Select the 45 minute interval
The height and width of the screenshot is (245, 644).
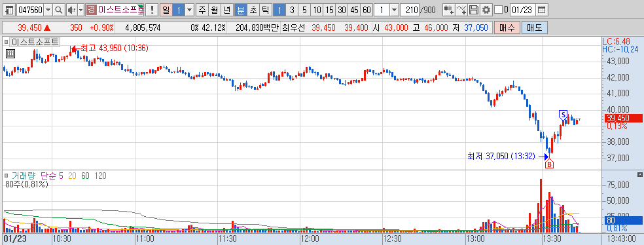355,9
